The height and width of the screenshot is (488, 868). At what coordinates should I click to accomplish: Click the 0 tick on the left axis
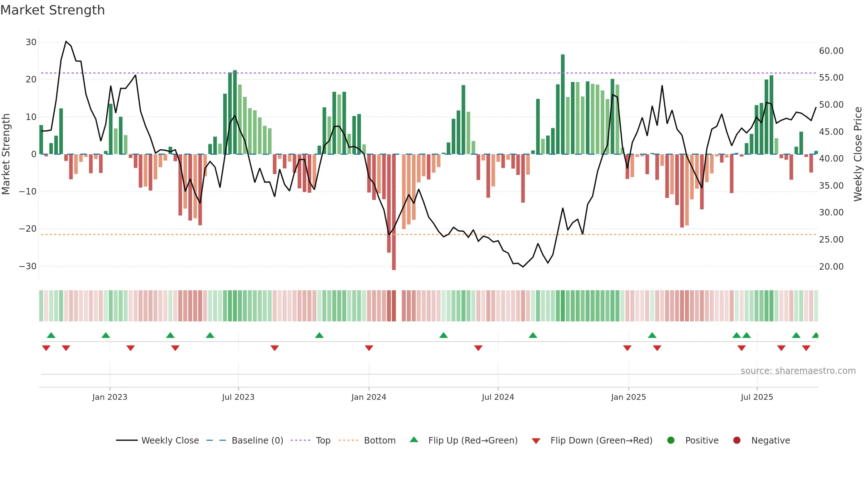pyautogui.click(x=34, y=154)
